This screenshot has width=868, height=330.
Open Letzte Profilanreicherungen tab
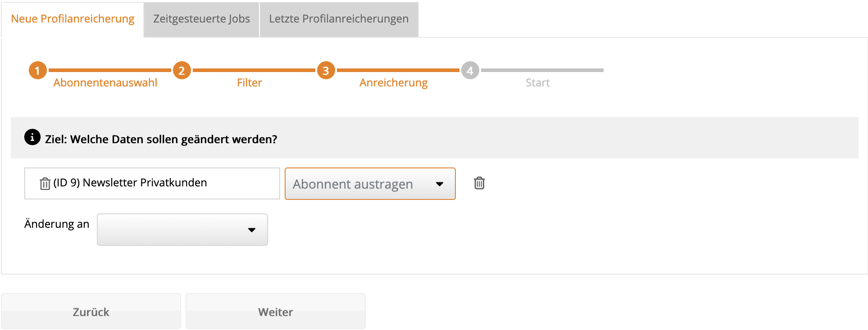(x=339, y=19)
